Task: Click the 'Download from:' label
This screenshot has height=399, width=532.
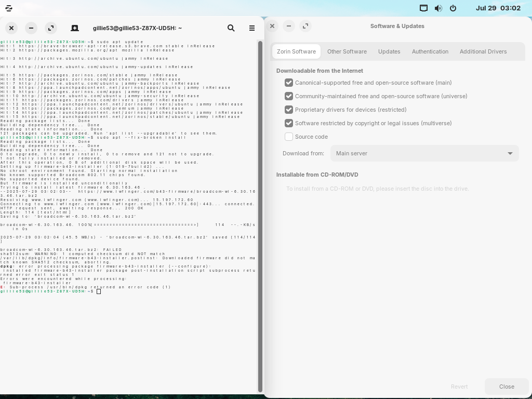Action: coord(303,153)
